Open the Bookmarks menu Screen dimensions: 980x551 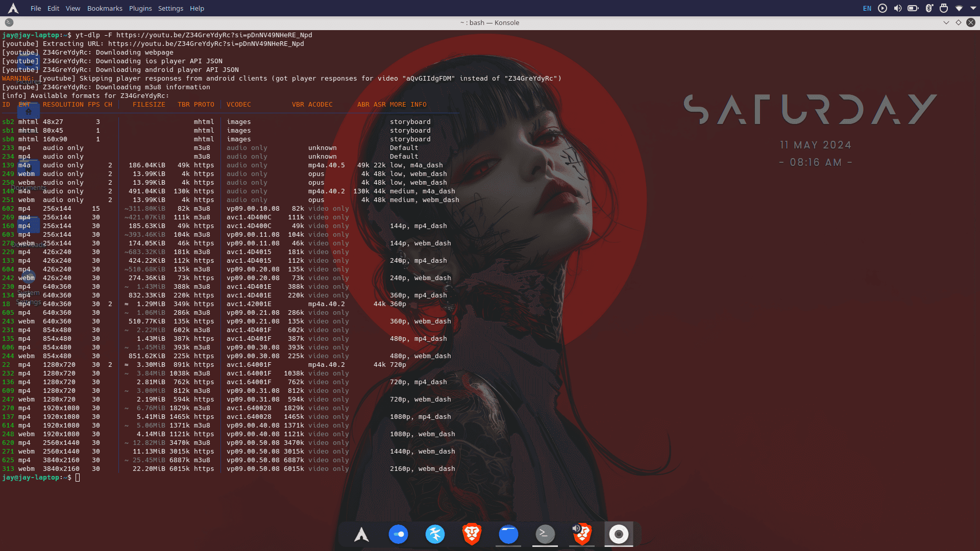(105, 8)
